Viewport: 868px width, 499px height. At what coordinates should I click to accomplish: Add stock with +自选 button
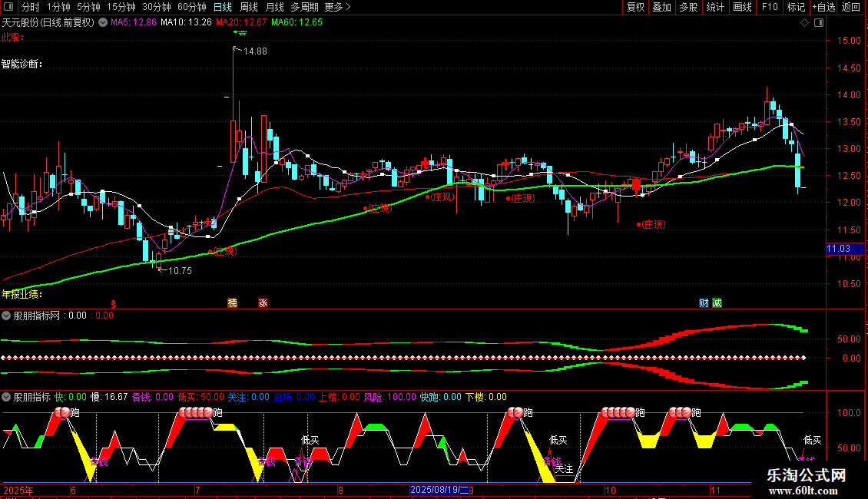click(823, 7)
